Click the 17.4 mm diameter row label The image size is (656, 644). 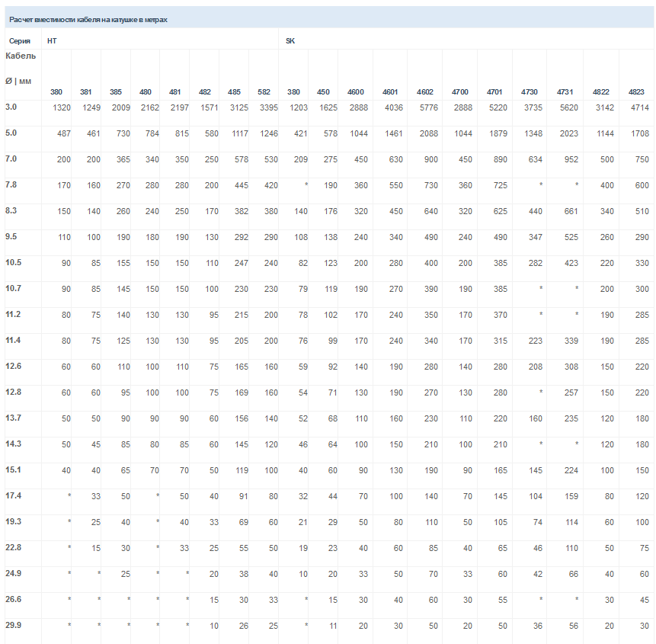point(14,495)
